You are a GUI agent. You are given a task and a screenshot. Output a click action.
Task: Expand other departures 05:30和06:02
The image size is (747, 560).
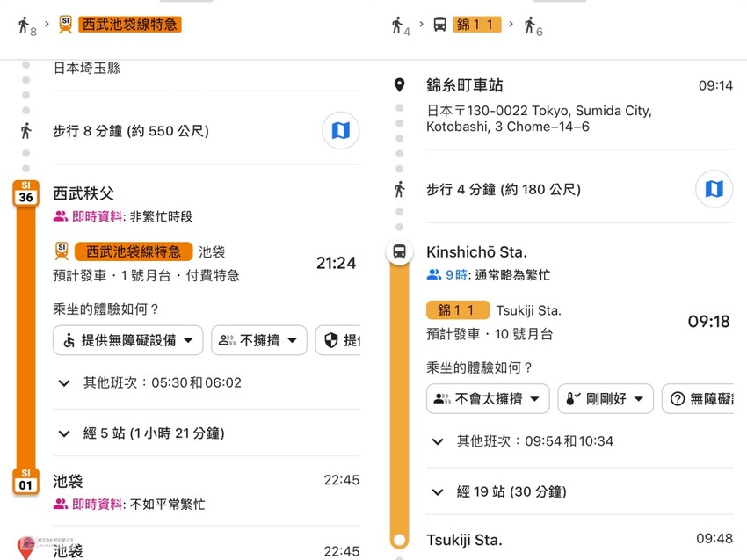tap(149, 382)
